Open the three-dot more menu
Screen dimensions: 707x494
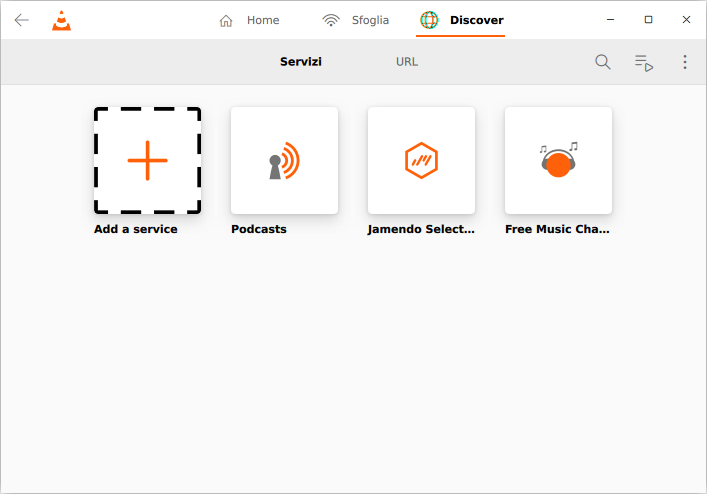click(x=685, y=62)
